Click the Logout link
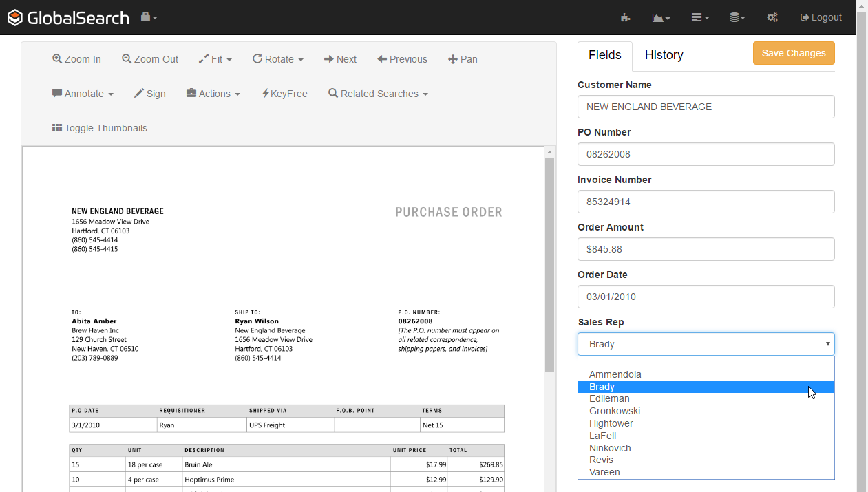The width and height of the screenshot is (868, 492). point(821,17)
